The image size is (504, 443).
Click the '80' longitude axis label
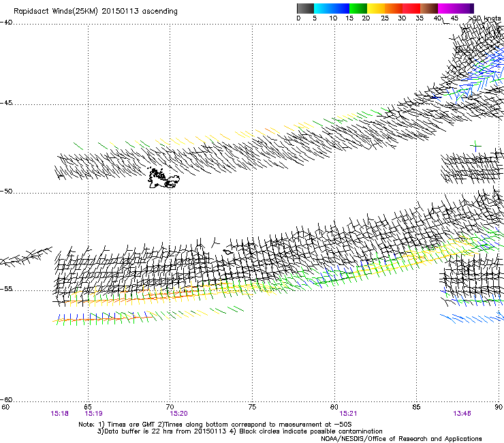(x=334, y=407)
